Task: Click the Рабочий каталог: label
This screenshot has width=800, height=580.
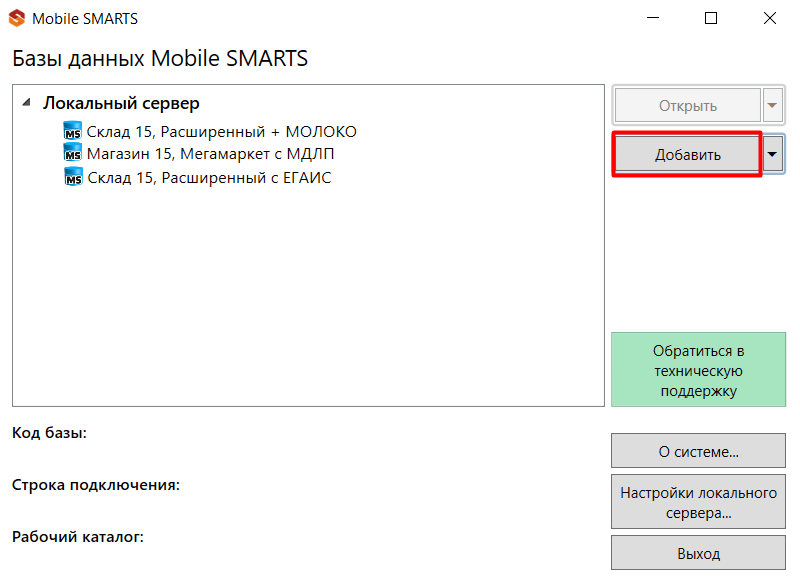Action: [x=78, y=537]
